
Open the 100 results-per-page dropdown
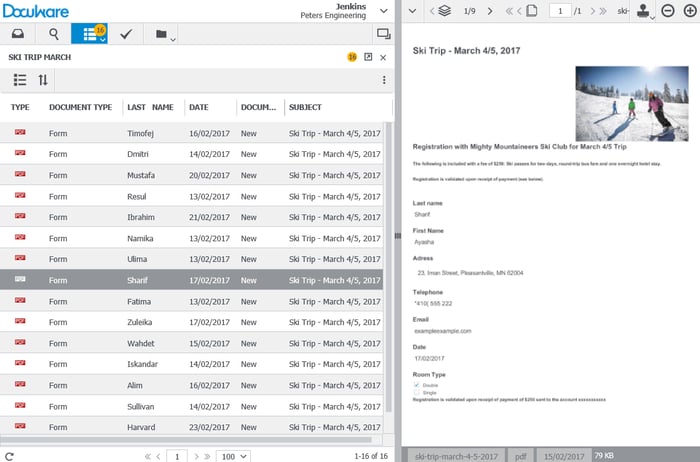234,455
